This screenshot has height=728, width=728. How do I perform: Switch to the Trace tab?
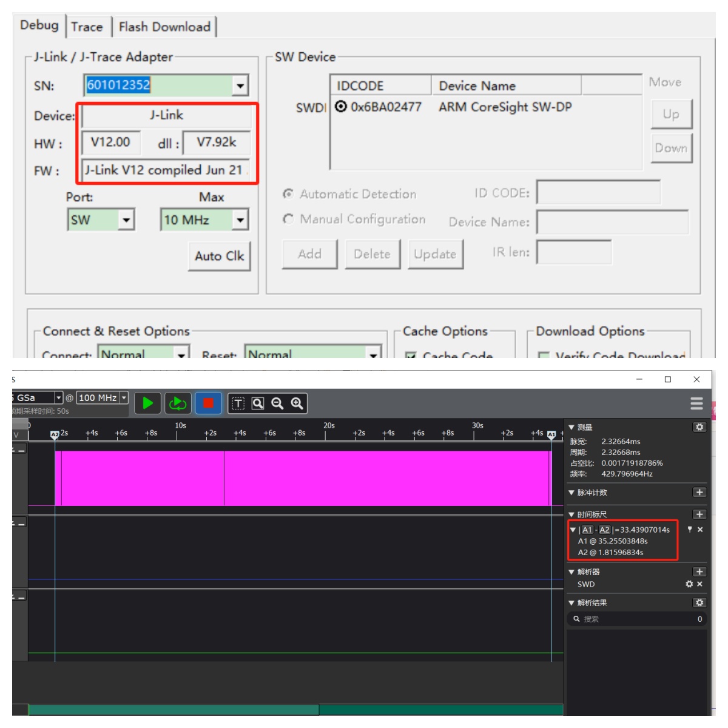[87, 27]
